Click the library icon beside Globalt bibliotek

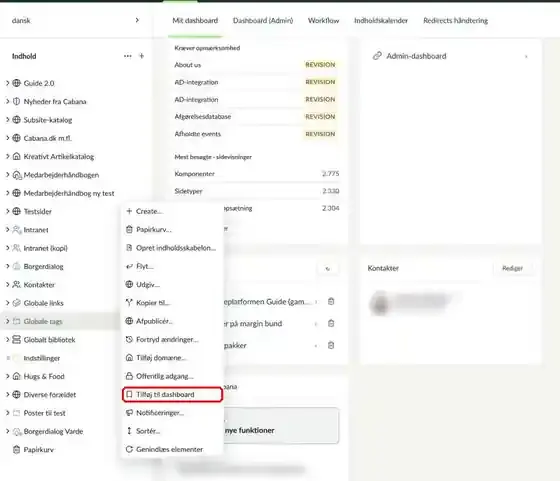pos(16,340)
